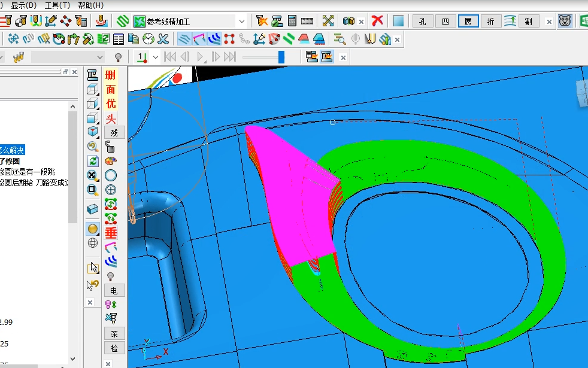The image size is (588, 368).
Task: Select the shaded sphere view icon
Action: pos(93,229)
